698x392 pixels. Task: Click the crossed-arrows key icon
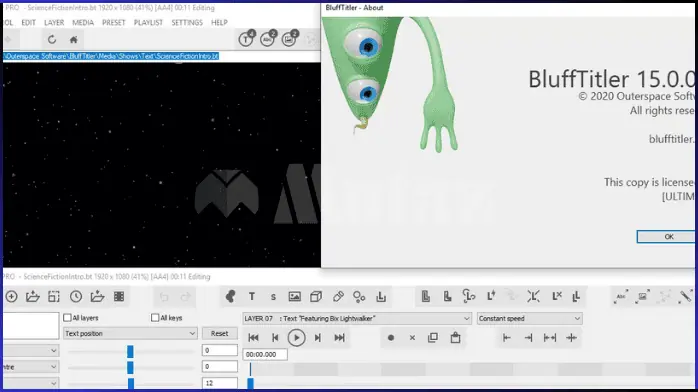pyautogui.click(x=572, y=338)
